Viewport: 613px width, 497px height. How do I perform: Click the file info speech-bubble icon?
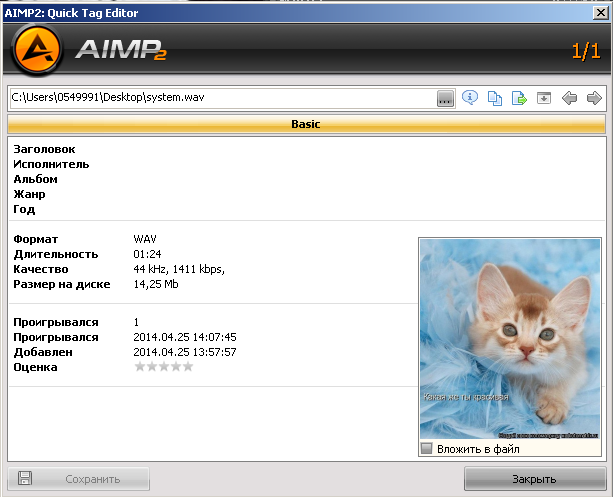pos(470,97)
